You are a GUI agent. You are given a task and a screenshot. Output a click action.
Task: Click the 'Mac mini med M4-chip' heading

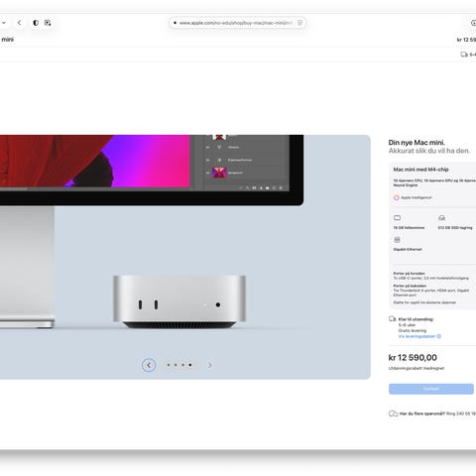pyautogui.click(x=420, y=170)
